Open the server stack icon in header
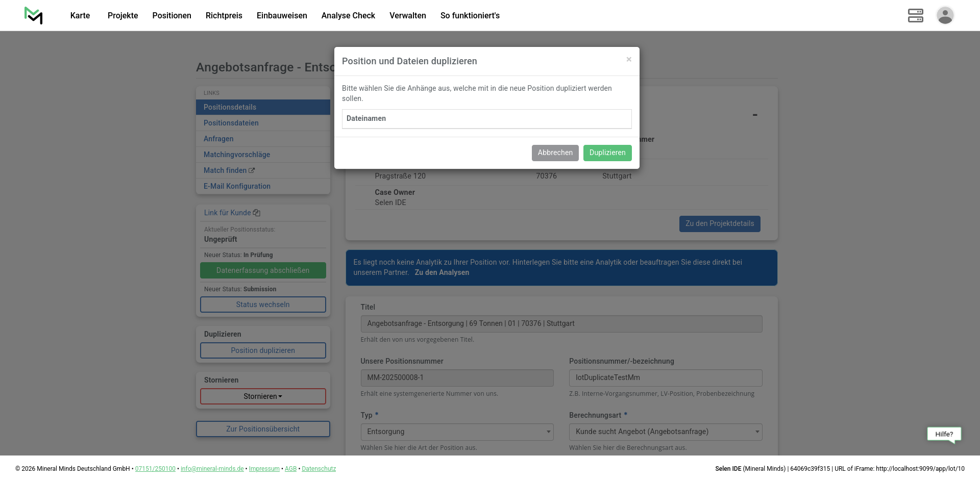This screenshot has width=980, height=481. coord(915,15)
